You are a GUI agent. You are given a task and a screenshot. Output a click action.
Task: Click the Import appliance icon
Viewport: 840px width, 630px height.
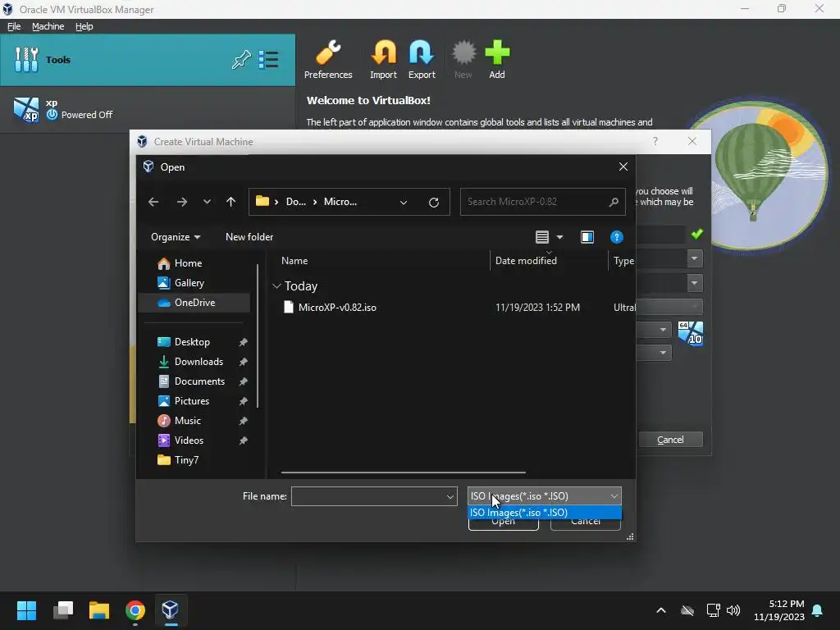click(383, 59)
